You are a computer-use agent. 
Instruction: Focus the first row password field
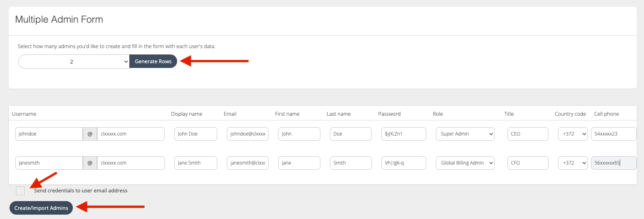tap(403, 134)
